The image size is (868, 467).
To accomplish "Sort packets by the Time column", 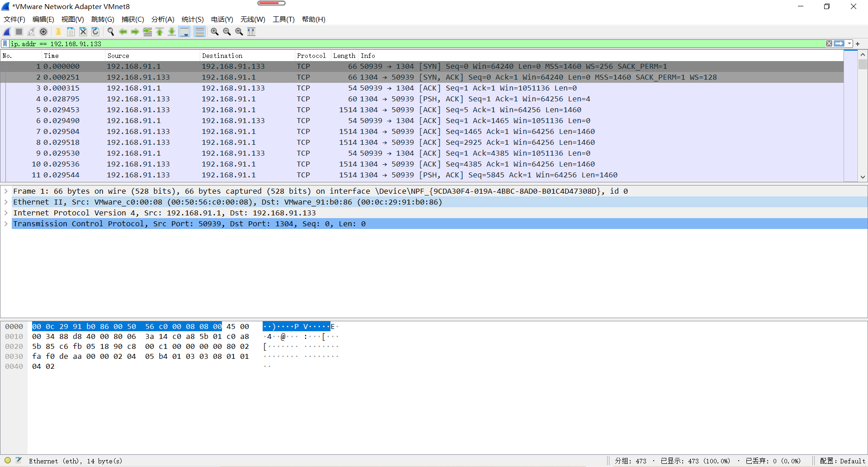I will 73,56.
